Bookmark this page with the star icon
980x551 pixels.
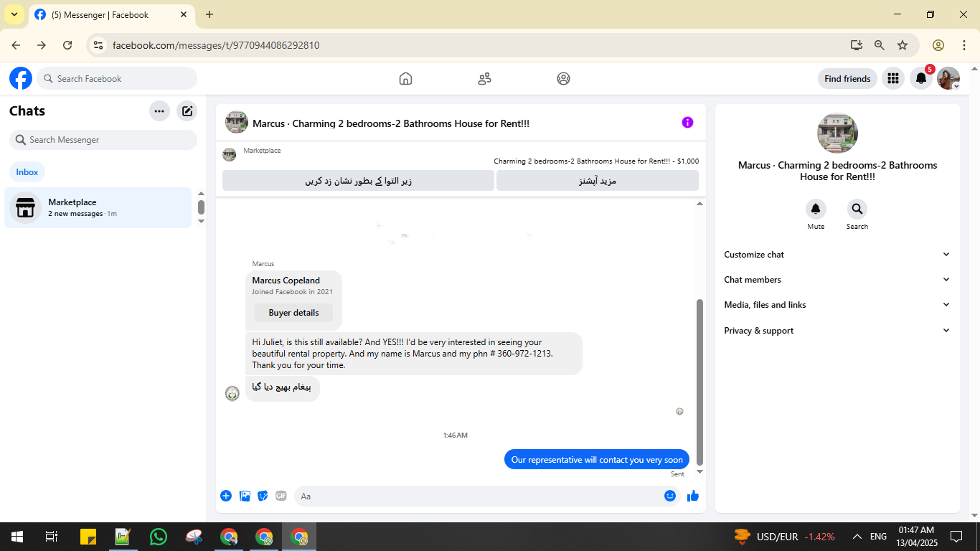click(x=903, y=45)
